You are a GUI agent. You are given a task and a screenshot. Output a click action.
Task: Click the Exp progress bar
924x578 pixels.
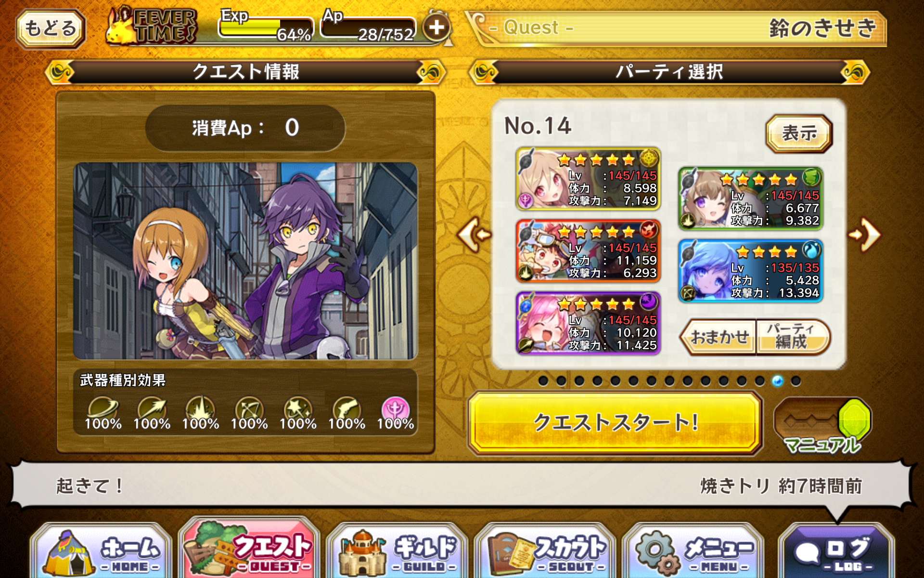(266, 27)
